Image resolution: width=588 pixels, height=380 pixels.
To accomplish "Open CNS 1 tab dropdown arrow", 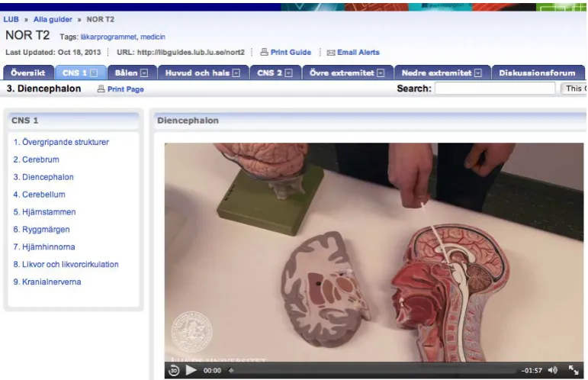I will (x=94, y=73).
